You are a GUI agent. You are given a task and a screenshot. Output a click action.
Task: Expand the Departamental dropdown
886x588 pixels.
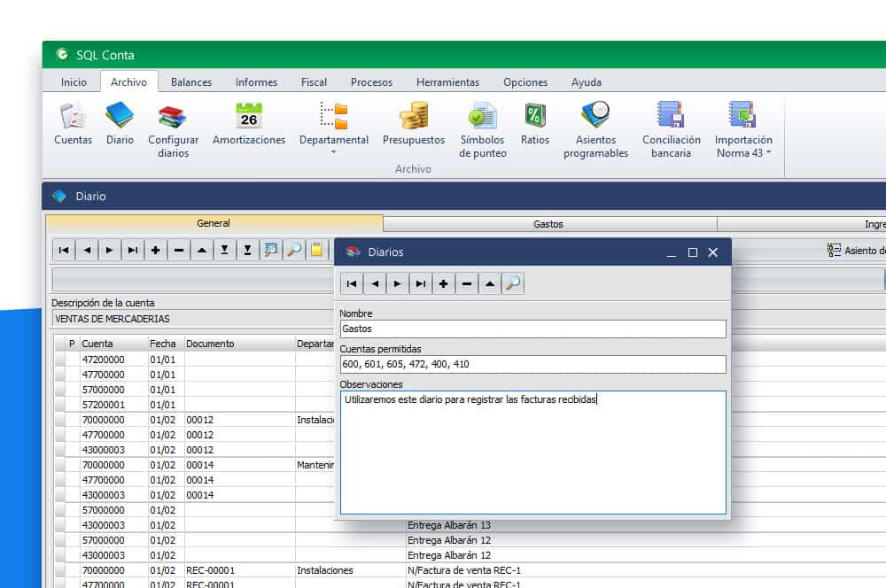pyautogui.click(x=334, y=152)
